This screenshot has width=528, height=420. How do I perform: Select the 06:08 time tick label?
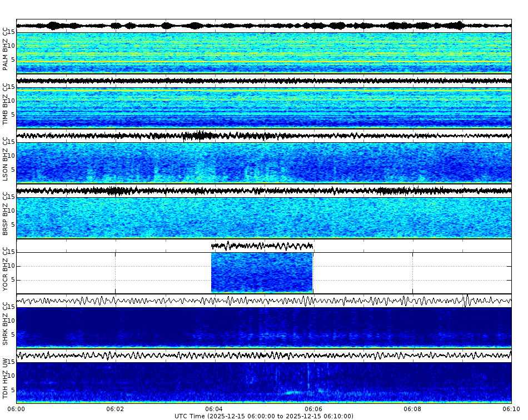(x=411, y=407)
